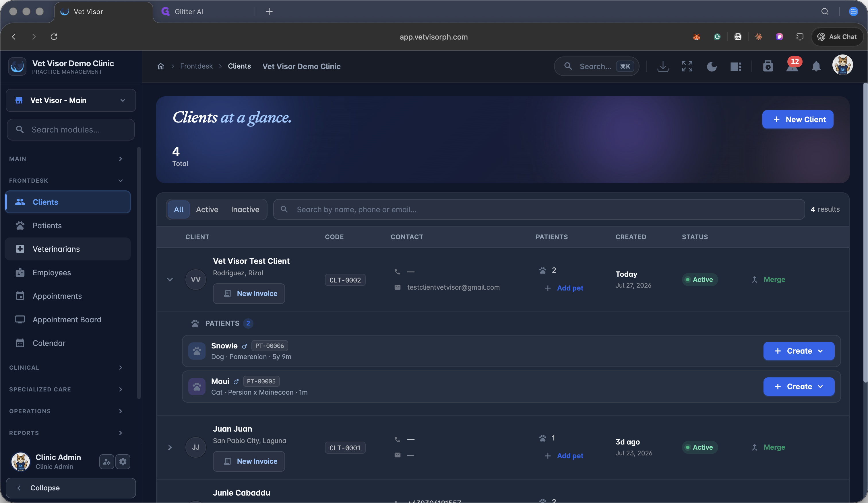Click the Ask Chat button
Image resolution: width=868 pixels, height=503 pixels.
click(837, 37)
